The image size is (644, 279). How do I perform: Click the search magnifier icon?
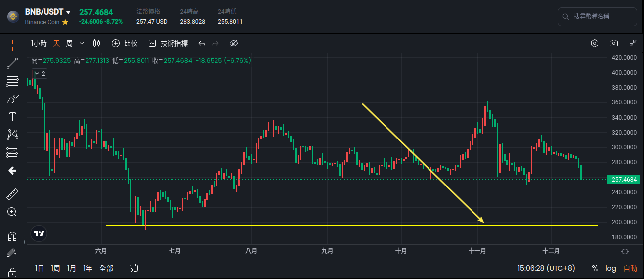click(x=566, y=17)
